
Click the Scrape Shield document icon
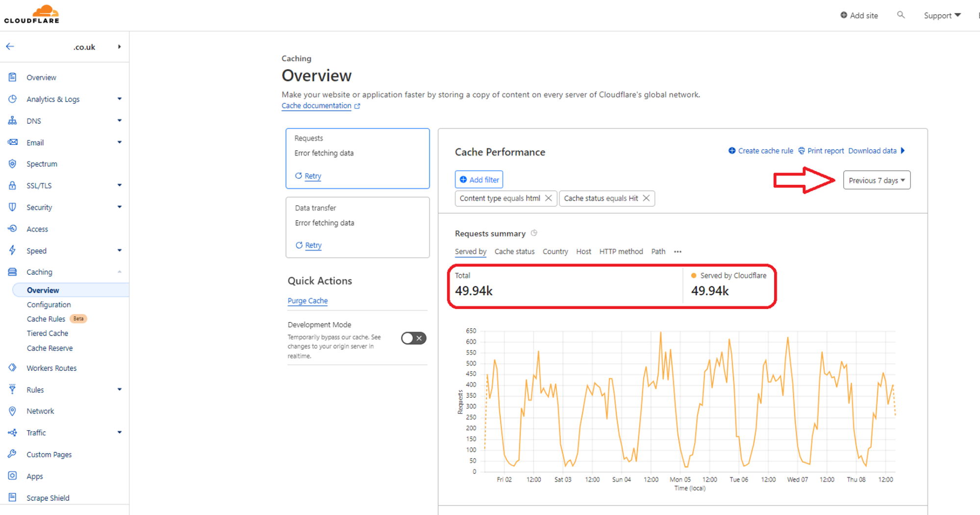[x=12, y=497]
